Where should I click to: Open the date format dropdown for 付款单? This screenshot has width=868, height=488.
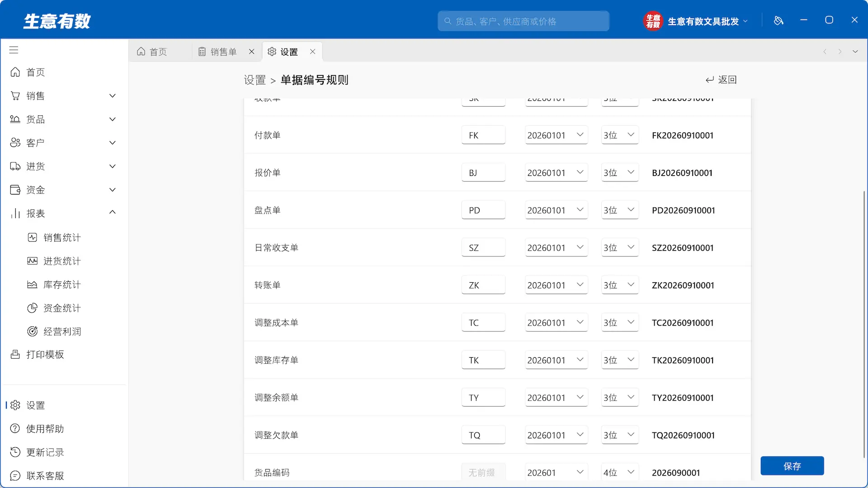coord(556,135)
